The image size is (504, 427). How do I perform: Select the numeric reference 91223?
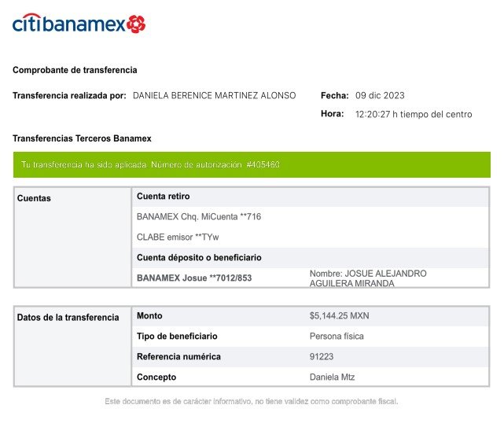(x=322, y=356)
